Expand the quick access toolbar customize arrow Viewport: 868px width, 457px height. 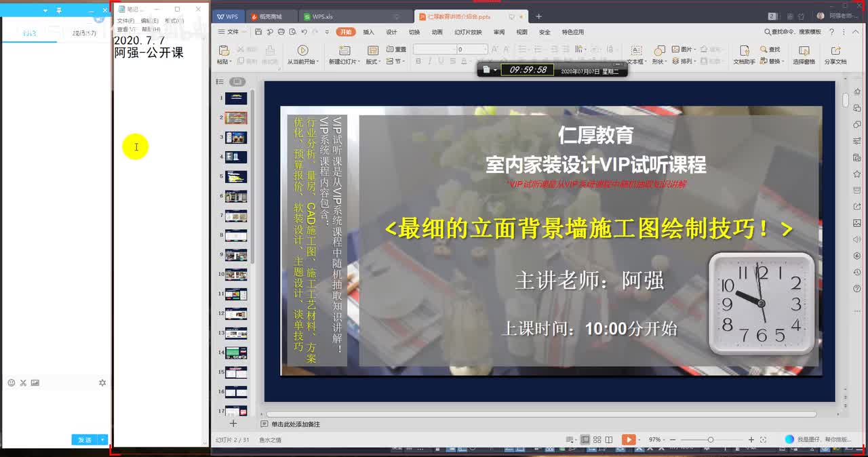coord(326,32)
